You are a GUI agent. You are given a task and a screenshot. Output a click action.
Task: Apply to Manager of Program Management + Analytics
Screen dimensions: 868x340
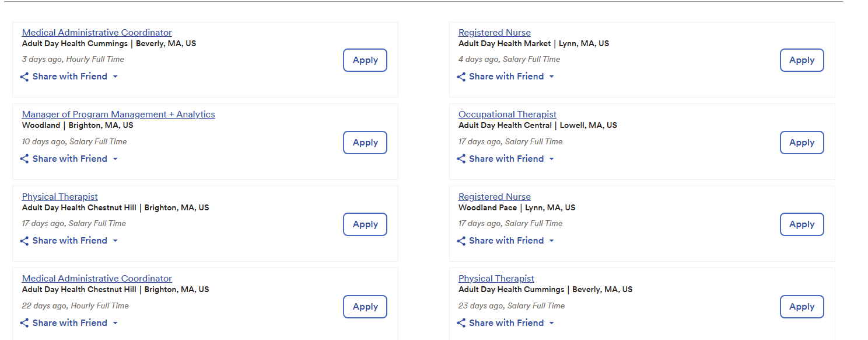click(x=365, y=143)
